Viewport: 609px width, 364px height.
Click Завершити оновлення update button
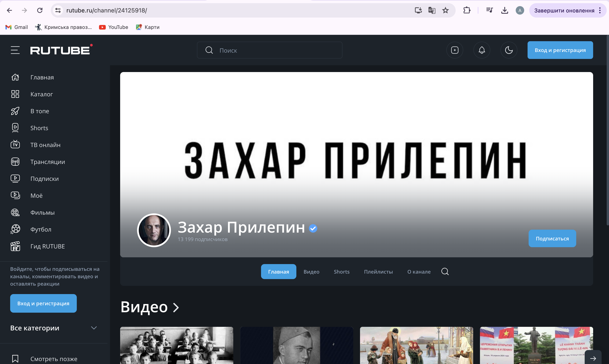[x=564, y=10]
